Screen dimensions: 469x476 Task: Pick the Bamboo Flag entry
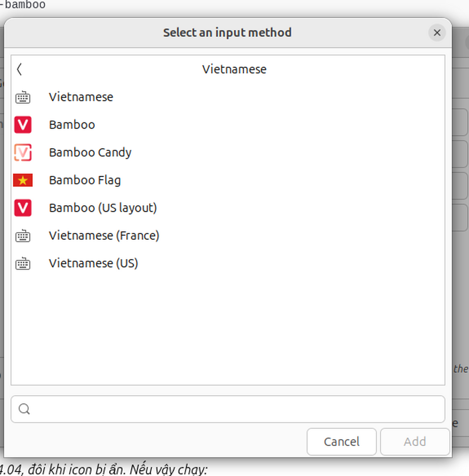[x=85, y=180]
